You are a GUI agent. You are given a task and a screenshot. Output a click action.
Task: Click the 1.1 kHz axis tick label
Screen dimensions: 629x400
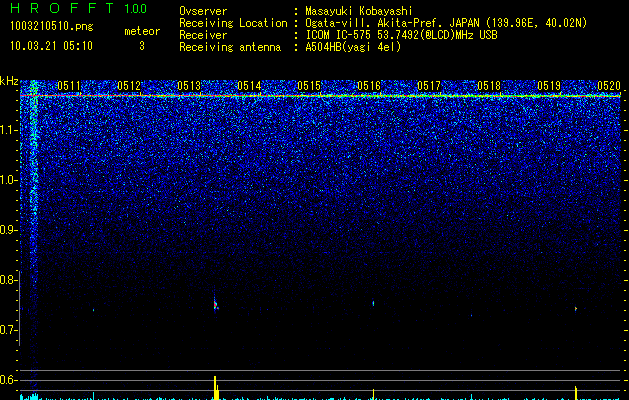click(x=8, y=130)
